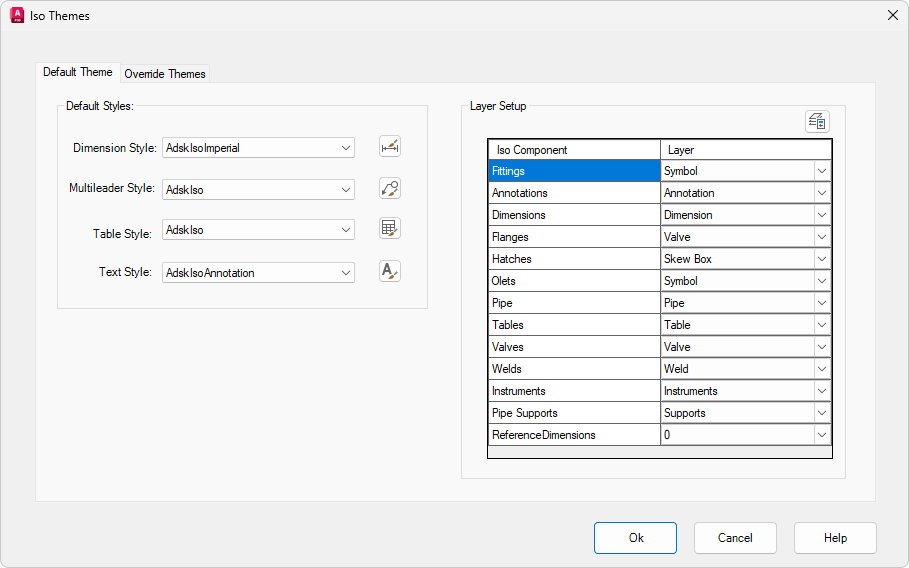Open the Text Style editor icon
This screenshot has width=909, height=568.
tap(390, 271)
